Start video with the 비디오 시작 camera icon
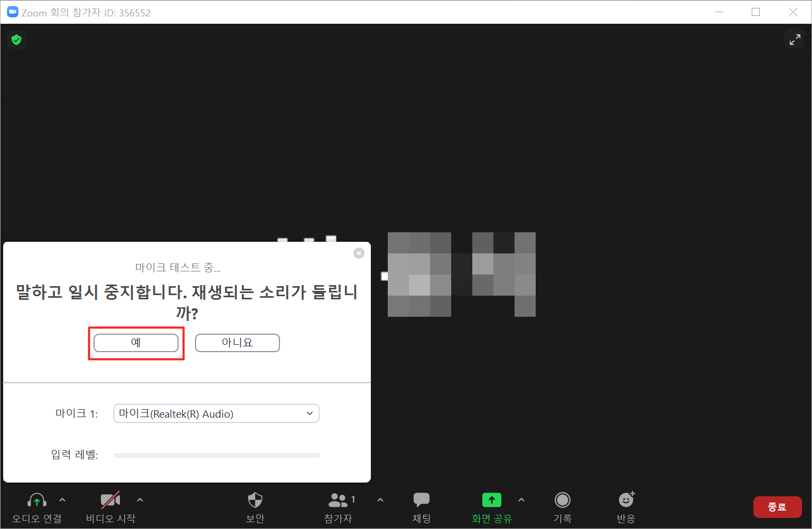 (110, 500)
